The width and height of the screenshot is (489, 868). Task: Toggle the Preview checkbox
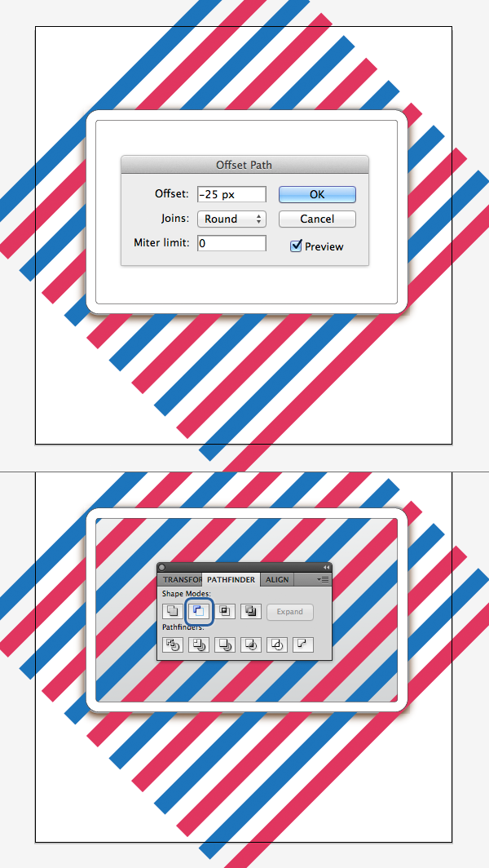pos(296,246)
